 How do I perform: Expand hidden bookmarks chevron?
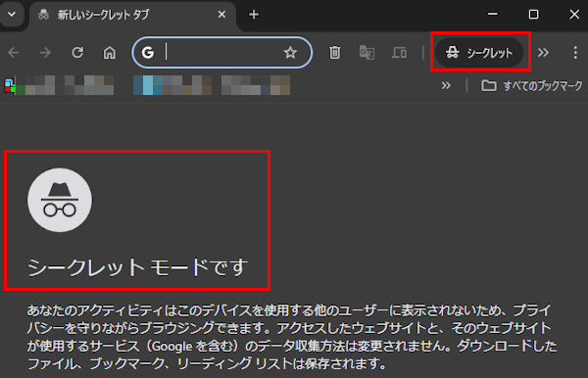click(446, 86)
